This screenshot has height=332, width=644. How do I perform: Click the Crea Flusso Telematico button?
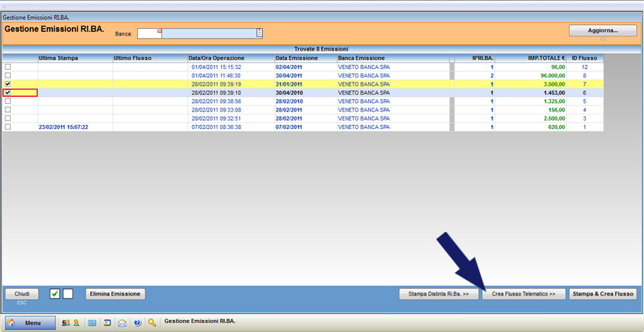[524, 294]
